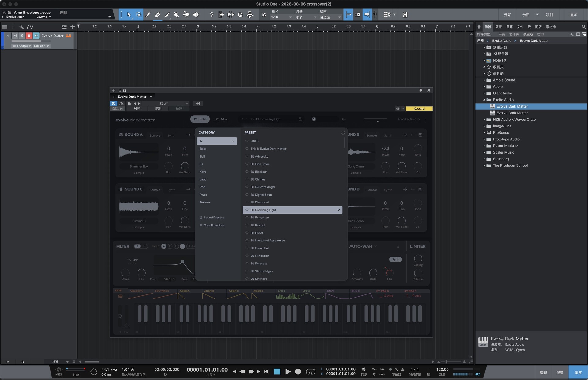Close the preset browser popup
The height and width of the screenshot is (380, 588).
pyautogui.click(x=343, y=132)
